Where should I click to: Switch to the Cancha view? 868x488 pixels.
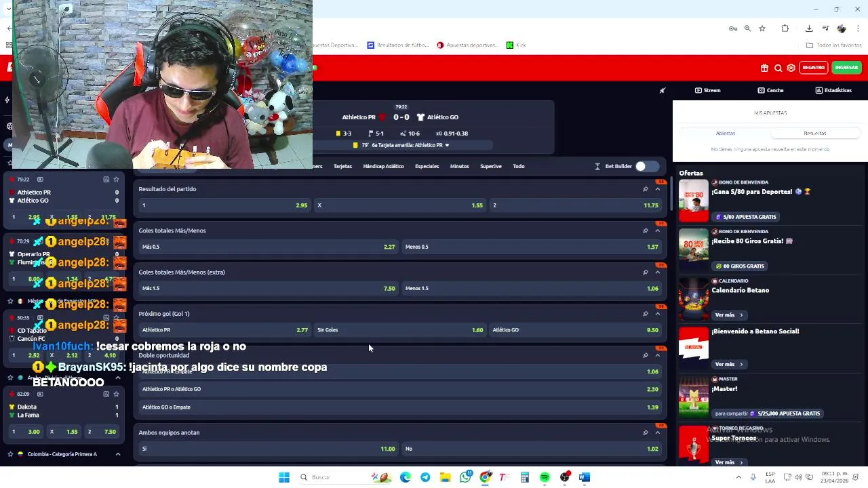click(x=770, y=90)
